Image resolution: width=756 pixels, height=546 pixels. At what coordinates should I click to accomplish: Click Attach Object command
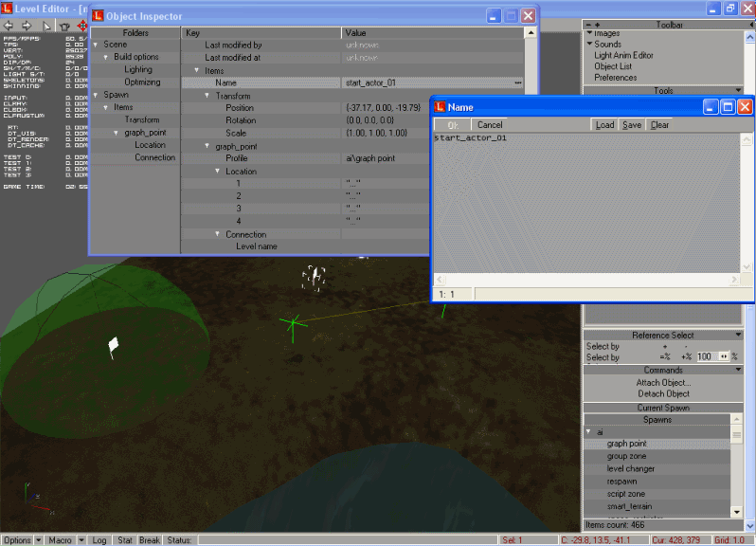coord(663,383)
